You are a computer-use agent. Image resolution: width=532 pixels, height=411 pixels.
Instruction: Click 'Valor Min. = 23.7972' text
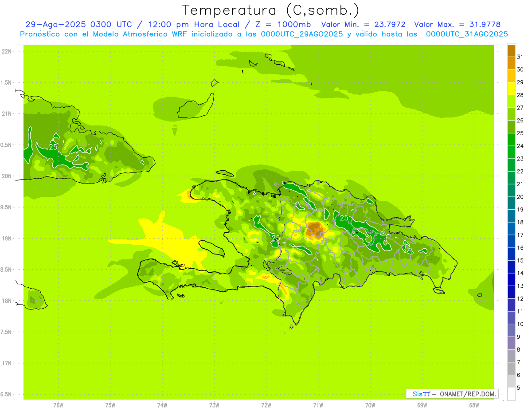pos(363,24)
